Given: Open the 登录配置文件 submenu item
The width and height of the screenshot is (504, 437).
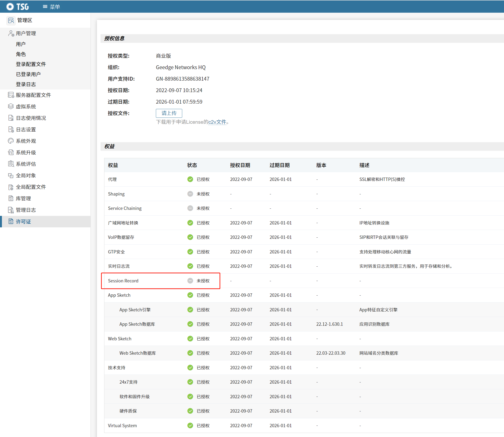Looking at the screenshot, I should point(31,64).
